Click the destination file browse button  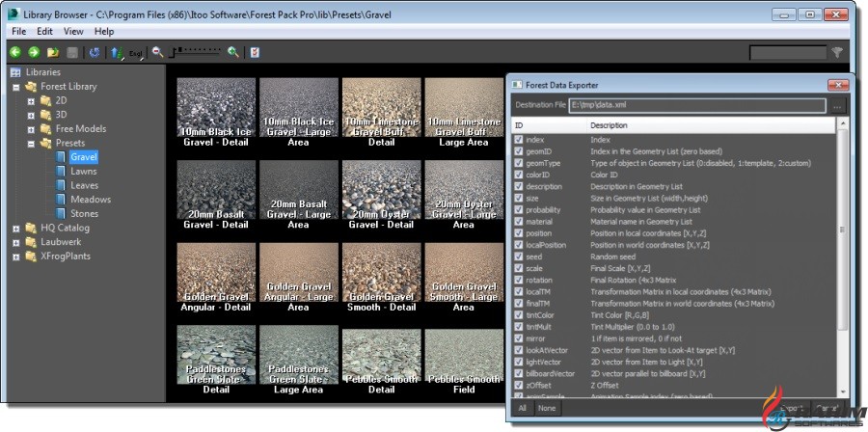tap(837, 105)
